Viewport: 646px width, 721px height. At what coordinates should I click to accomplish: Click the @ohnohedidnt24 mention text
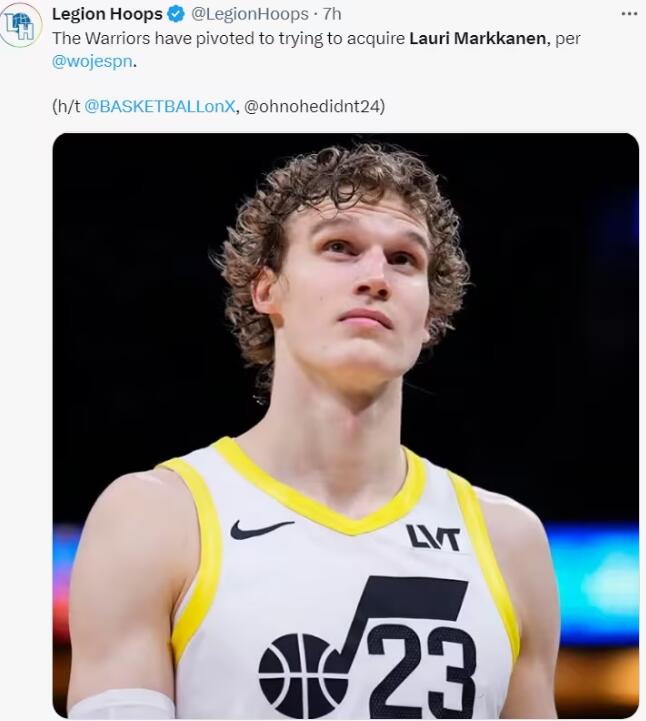(x=315, y=106)
